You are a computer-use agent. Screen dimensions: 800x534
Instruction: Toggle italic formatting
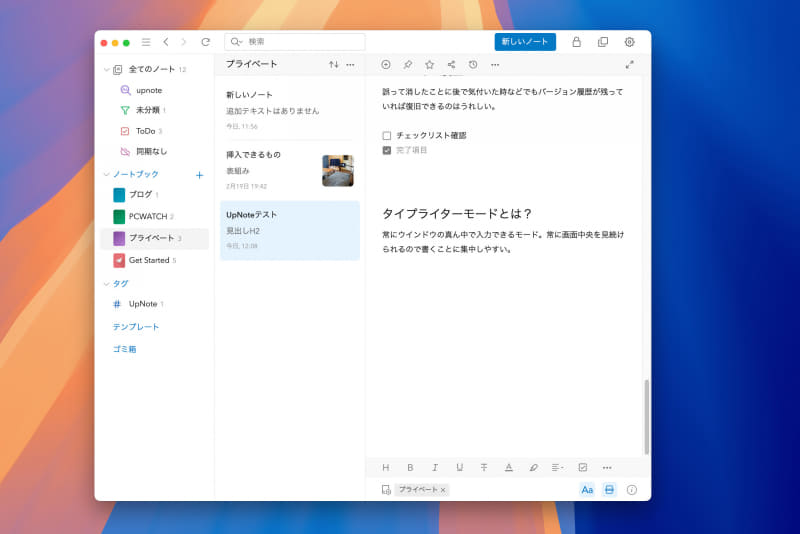pos(435,467)
